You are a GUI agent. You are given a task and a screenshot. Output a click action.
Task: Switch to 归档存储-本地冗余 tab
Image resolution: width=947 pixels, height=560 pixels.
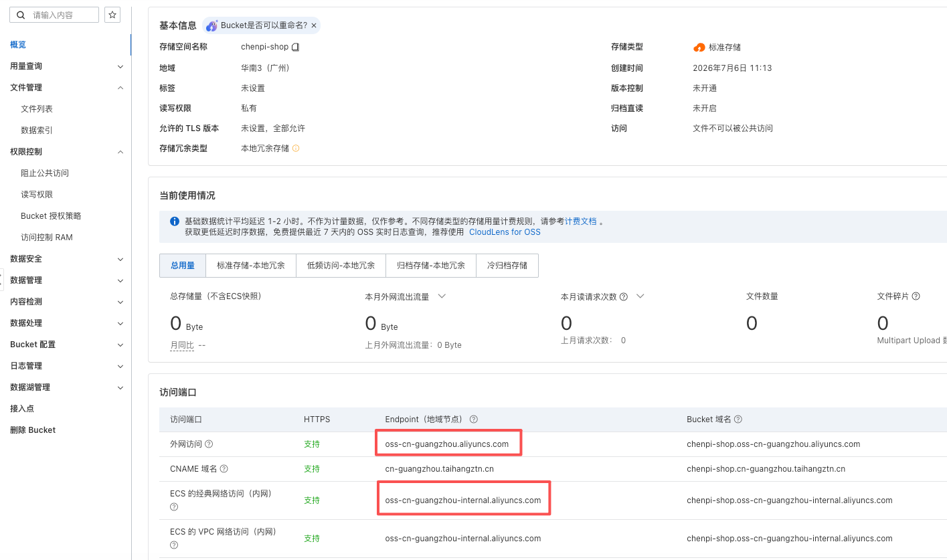point(431,266)
